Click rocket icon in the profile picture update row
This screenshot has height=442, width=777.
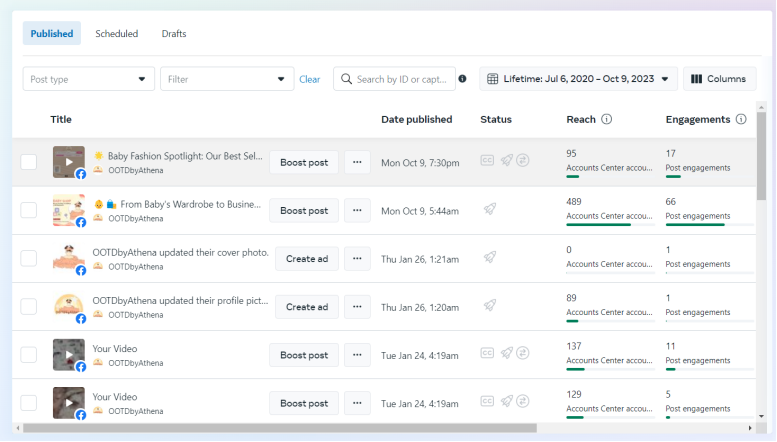[x=490, y=305]
